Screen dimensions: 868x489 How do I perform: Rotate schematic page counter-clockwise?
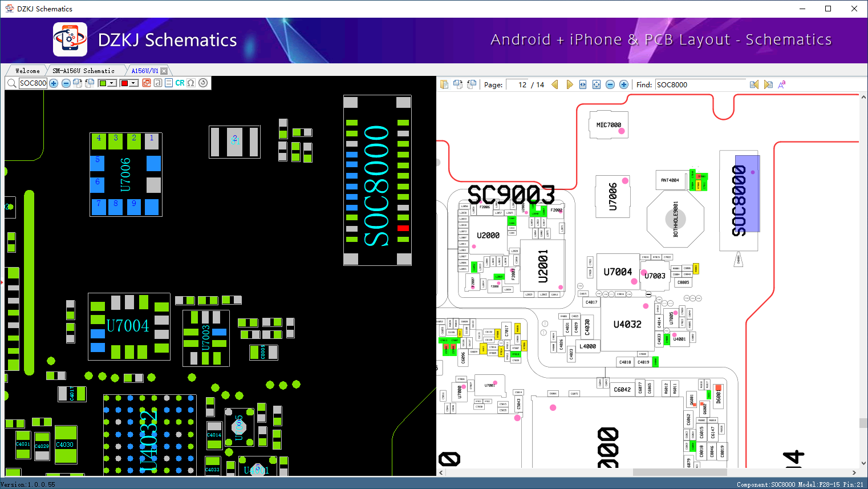[472, 84]
